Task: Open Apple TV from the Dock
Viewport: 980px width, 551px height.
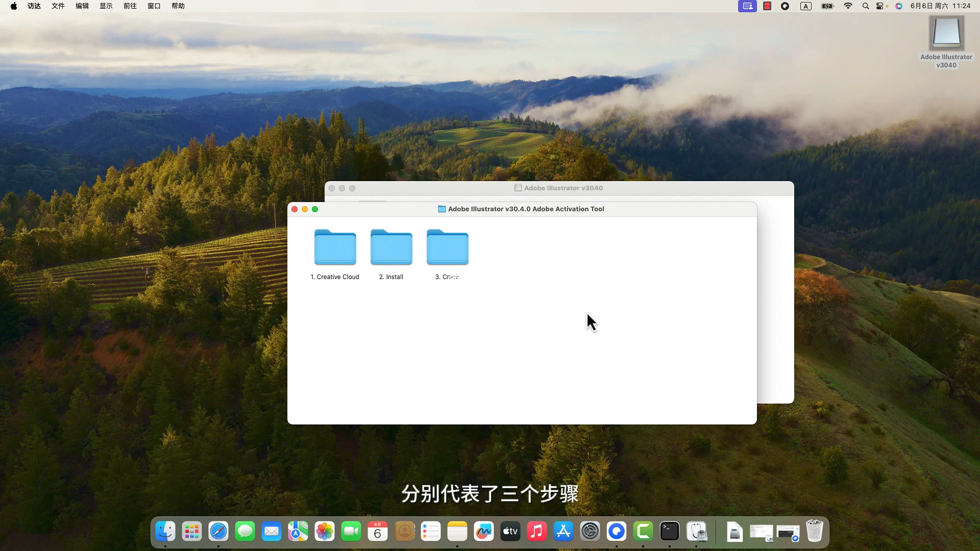Action: [x=510, y=532]
